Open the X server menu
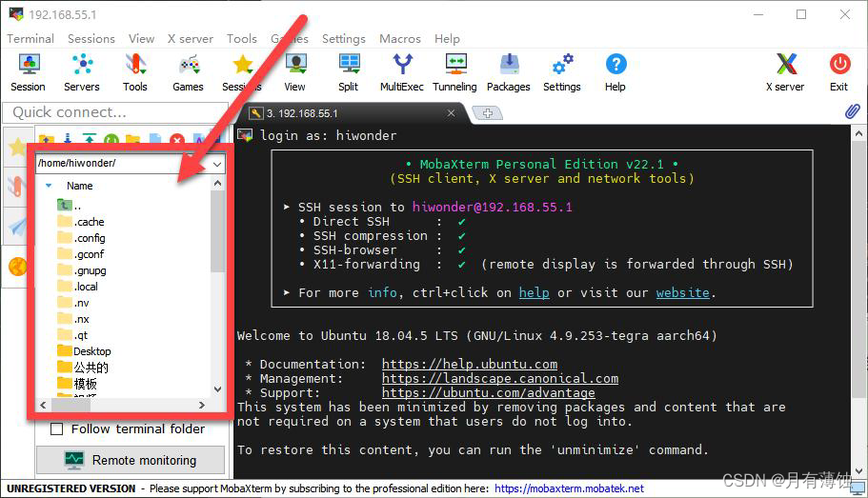This screenshot has width=868, height=498. tap(191, 39)
